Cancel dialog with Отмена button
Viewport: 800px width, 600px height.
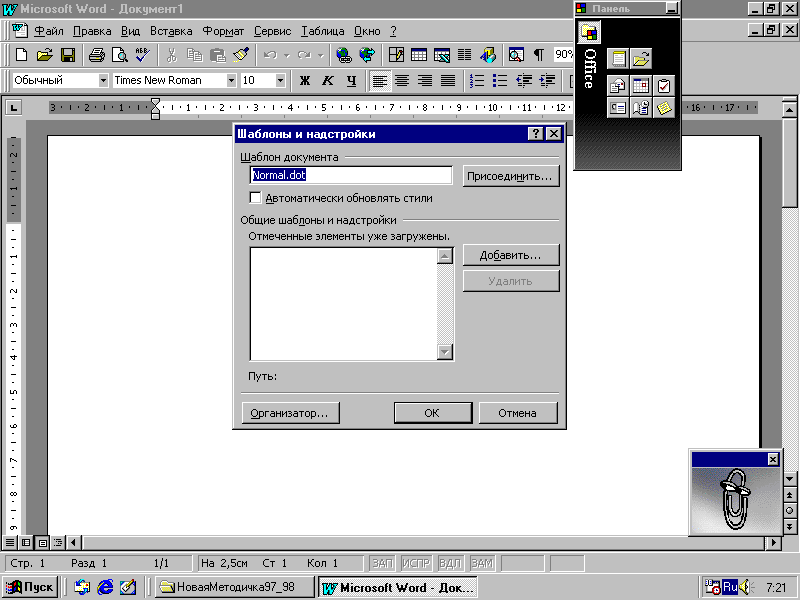(518, 413)
